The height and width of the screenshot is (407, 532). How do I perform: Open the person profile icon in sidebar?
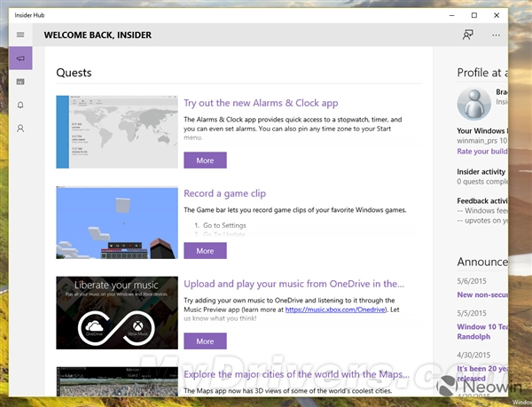tap(20, 128)
